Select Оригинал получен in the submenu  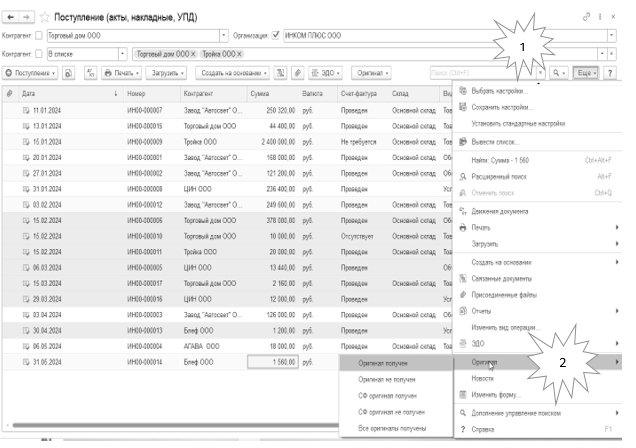(396, 363)
